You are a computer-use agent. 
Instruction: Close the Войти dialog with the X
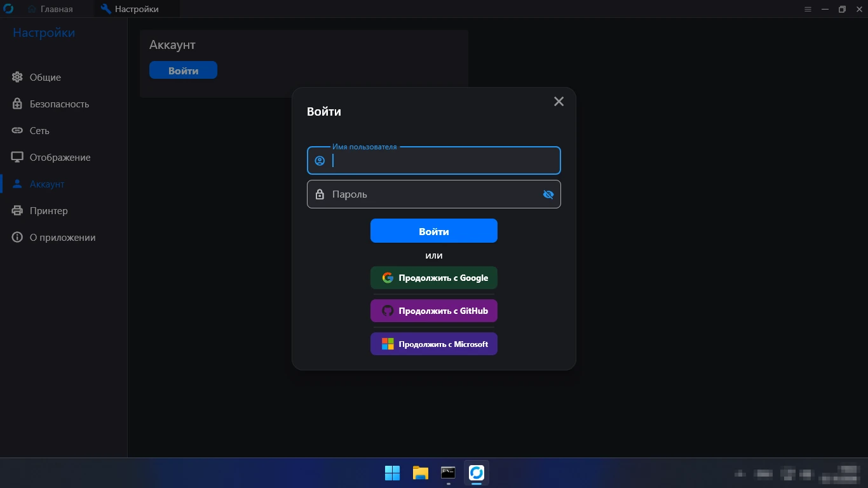click(x=559, y=102)
